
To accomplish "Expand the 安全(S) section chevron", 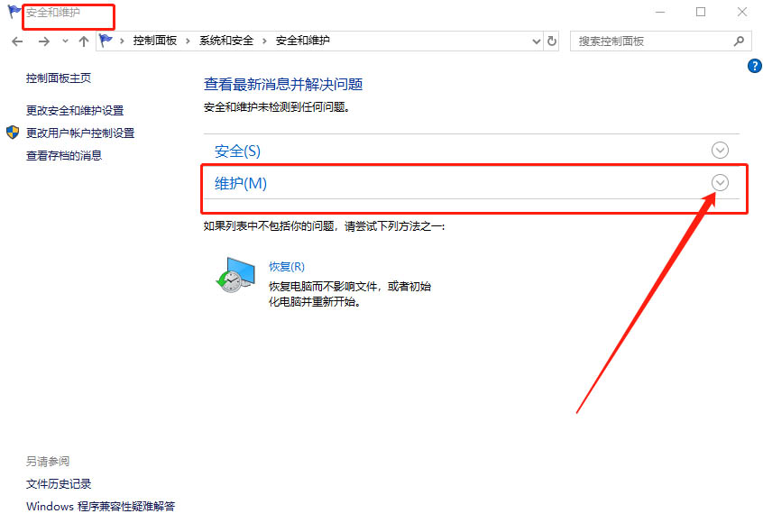I will (720, 151).
